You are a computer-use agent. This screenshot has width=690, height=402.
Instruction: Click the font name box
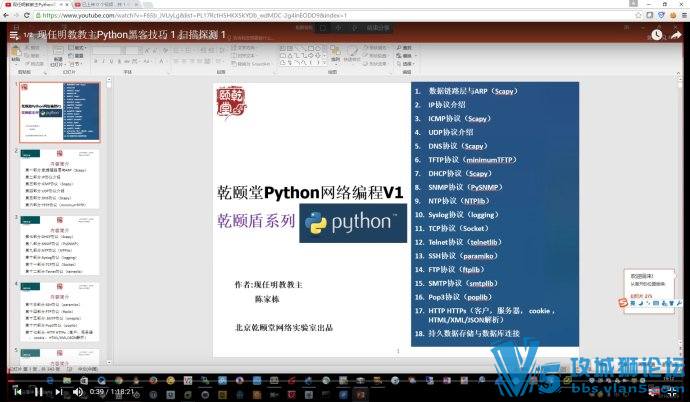point(109,51)
